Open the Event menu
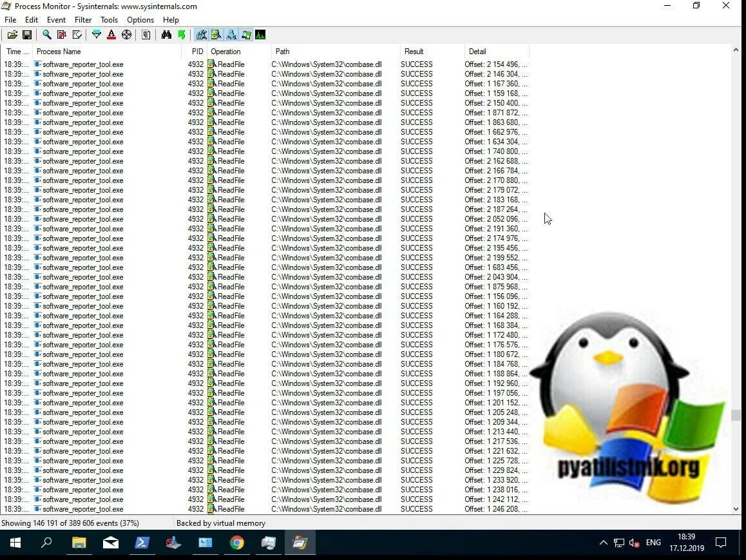Screen dimensions: 746x560 56,20
